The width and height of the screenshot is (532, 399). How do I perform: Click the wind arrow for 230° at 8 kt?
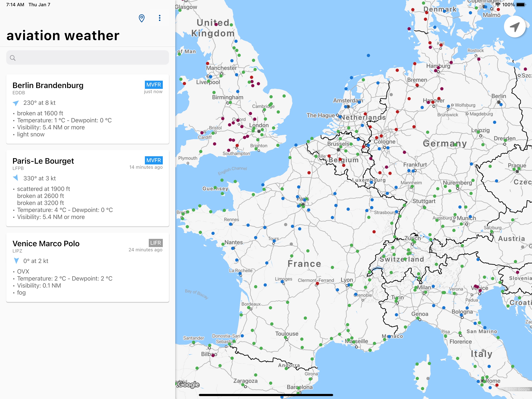point(16,103)
